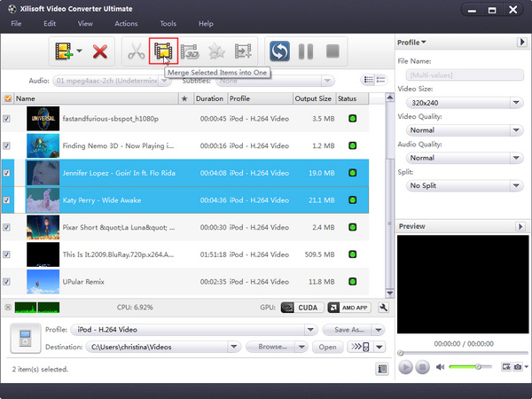Click the 3D conversion icon

click(x=189, y=51)
